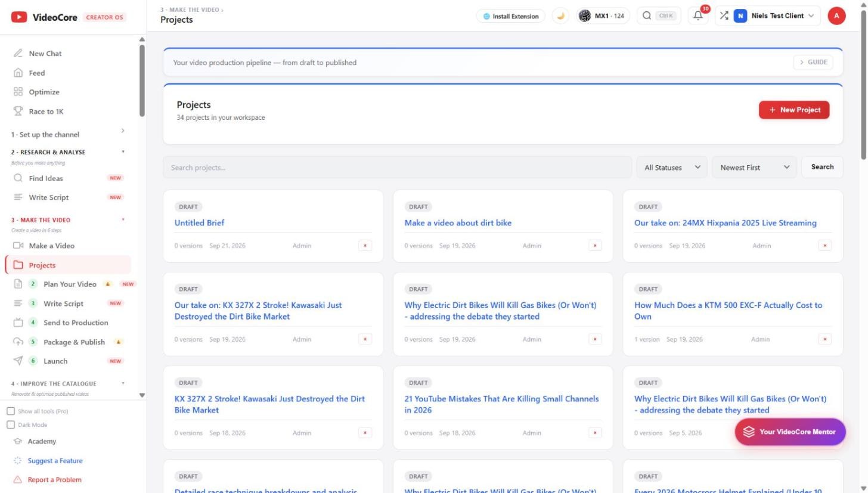This screenshot has width=868, height=493.
Task: Click the VideoCore logo icon
Action: (19, 17)
